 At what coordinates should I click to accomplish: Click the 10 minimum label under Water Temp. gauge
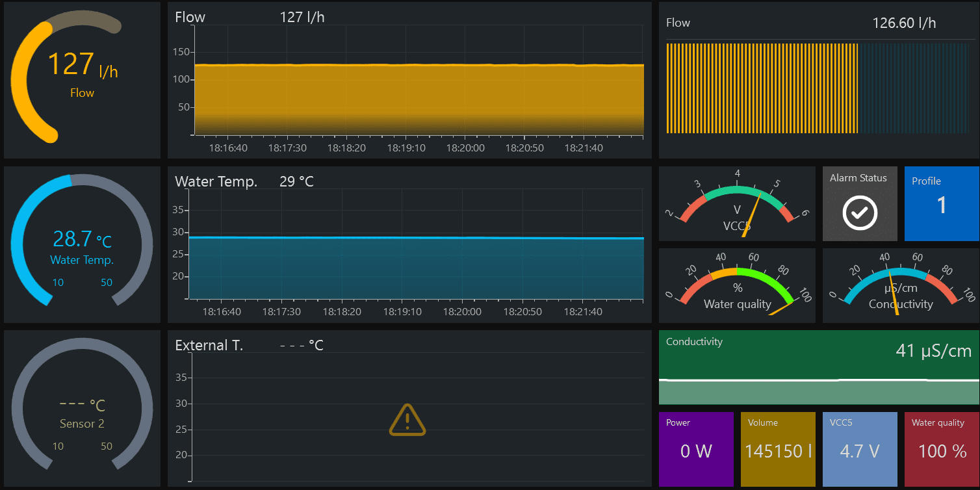point(58,283)
